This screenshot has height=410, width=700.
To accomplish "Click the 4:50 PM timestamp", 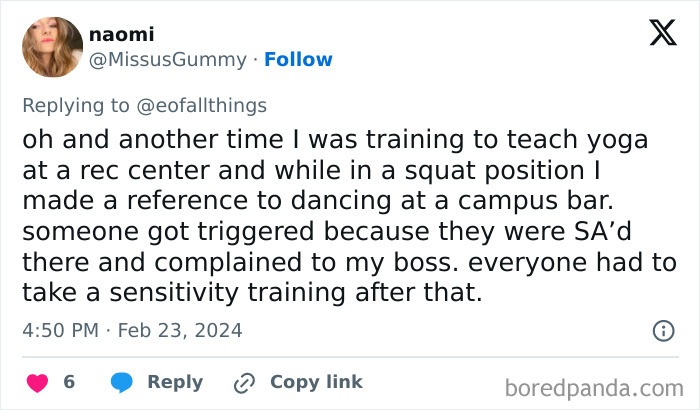I will (x=59, y=330).
